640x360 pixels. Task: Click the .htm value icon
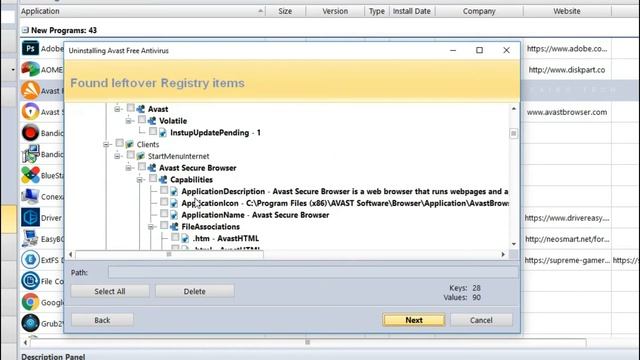[185, 238]
